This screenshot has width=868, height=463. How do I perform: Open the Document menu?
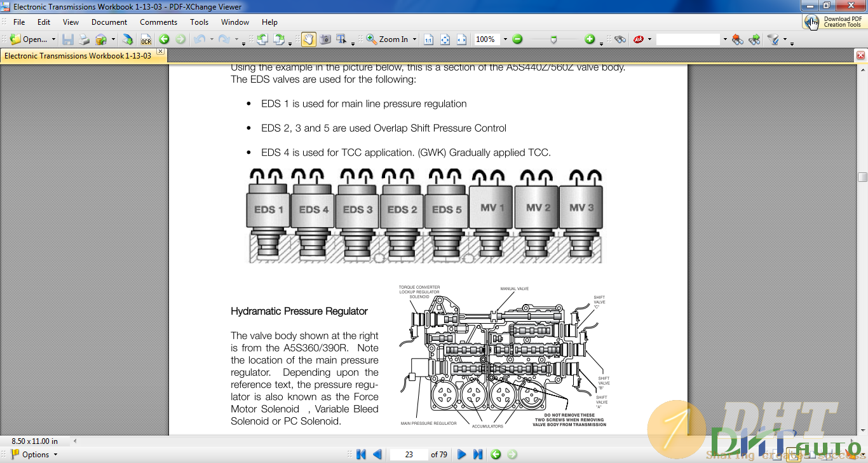109,22
